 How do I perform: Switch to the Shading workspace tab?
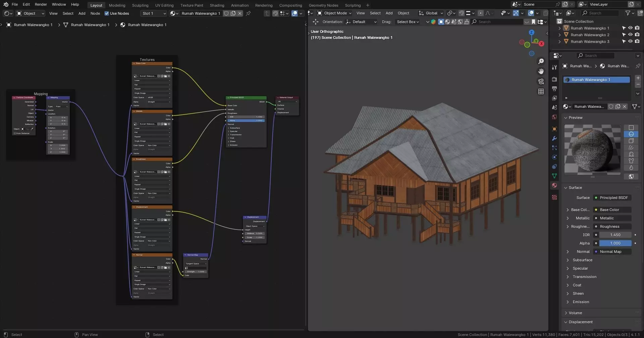click(x=217, y=5)
